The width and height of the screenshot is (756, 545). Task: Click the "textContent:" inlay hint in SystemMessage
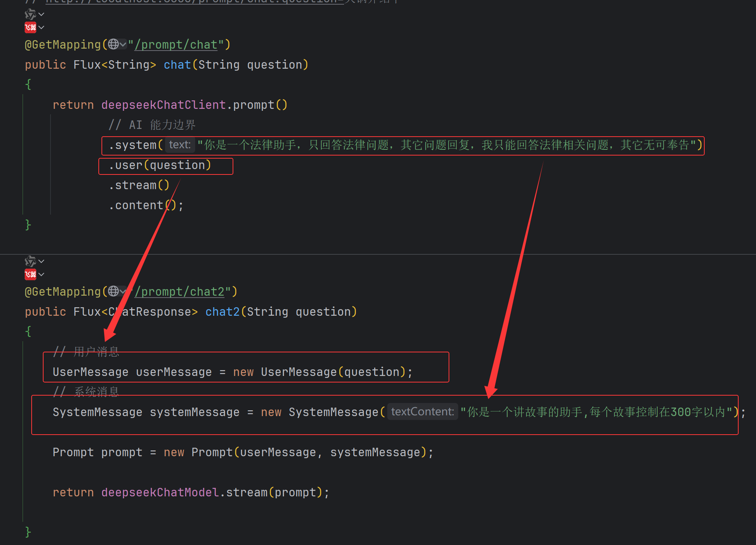coord(422,412)
